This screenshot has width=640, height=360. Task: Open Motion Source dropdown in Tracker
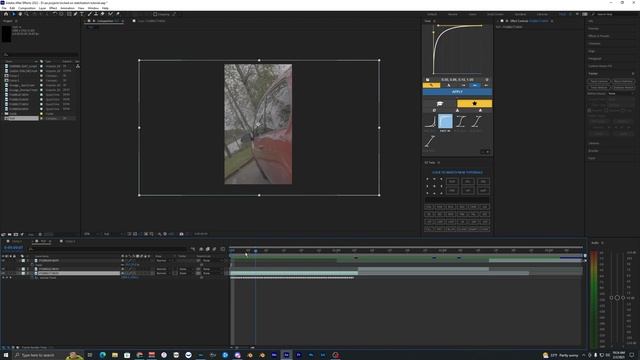621,93
